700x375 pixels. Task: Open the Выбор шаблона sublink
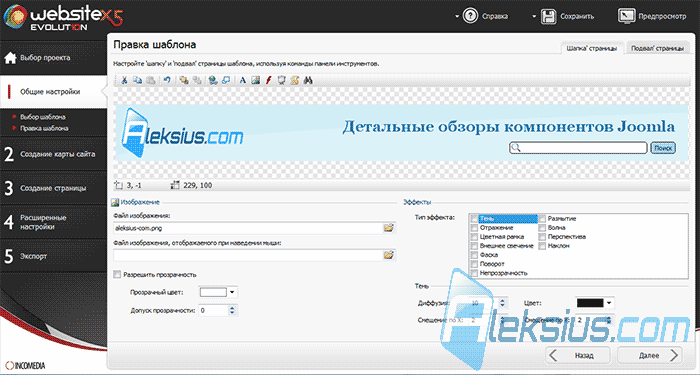(x=43, y=117)
